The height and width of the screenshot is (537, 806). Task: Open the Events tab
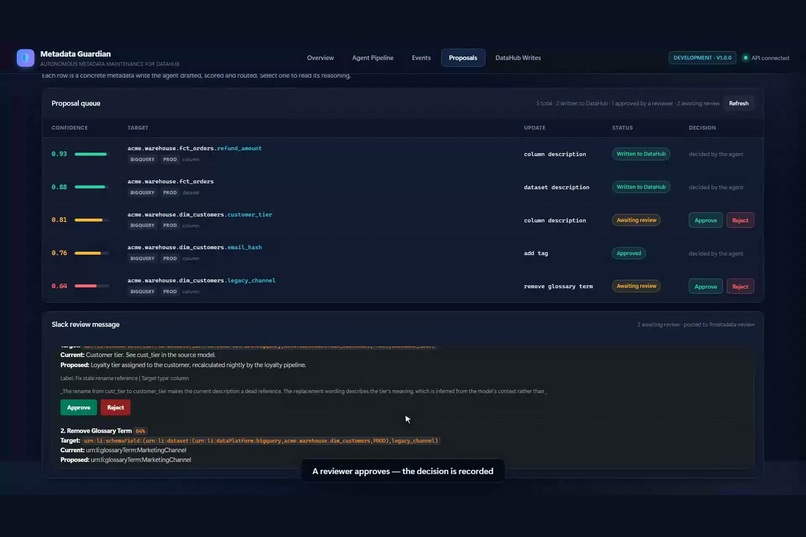pos(421,58)
